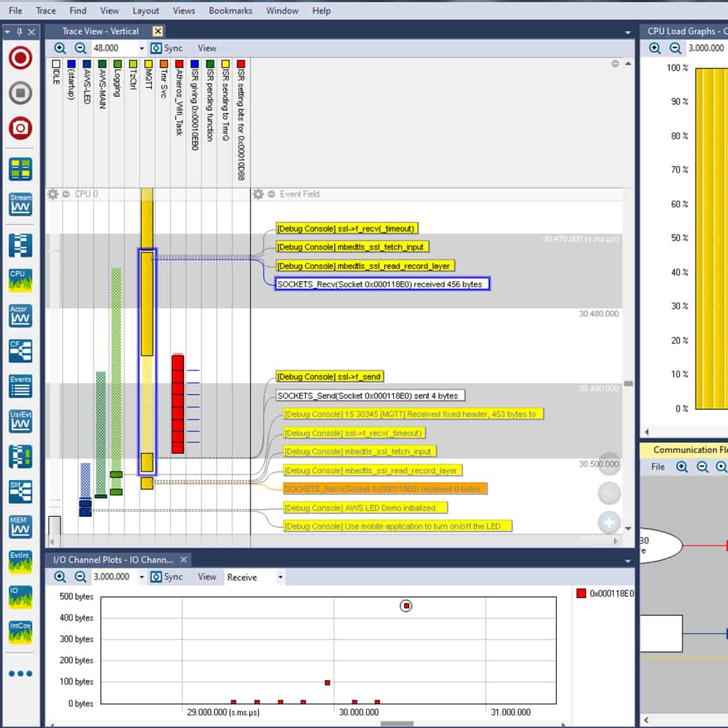Open the IO intensity sidebar icon
This screenshot has height=728, width=728.
pos(20,597)
